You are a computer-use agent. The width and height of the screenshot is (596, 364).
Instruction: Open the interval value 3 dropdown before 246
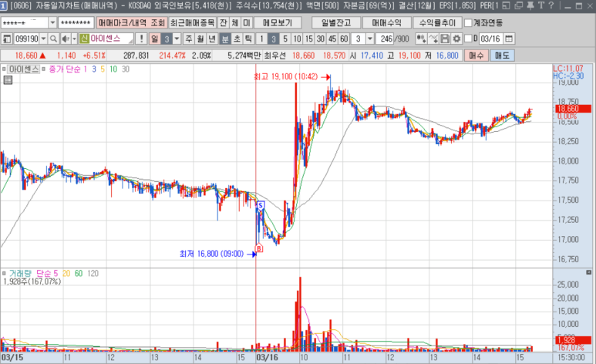coord(369,39)
